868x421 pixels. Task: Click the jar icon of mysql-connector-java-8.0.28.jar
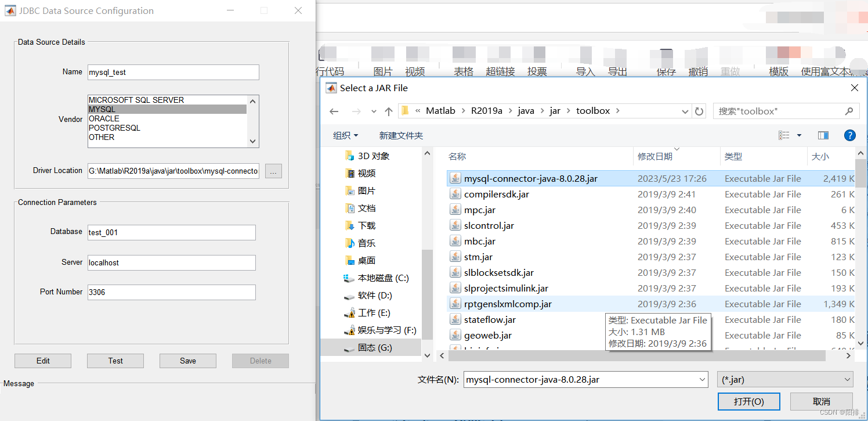(455, 179)
